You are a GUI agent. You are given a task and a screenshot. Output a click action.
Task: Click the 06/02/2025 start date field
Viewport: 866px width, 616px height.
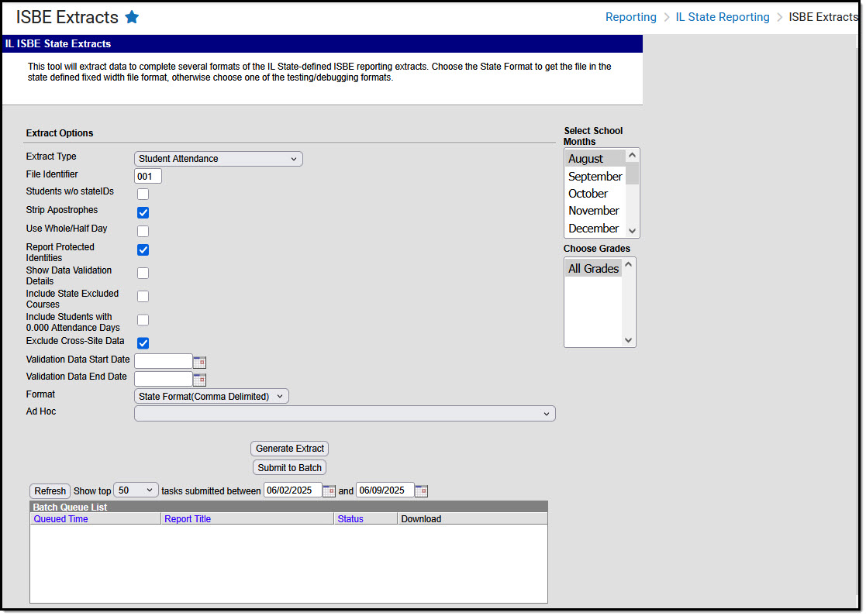coord(293,490)
